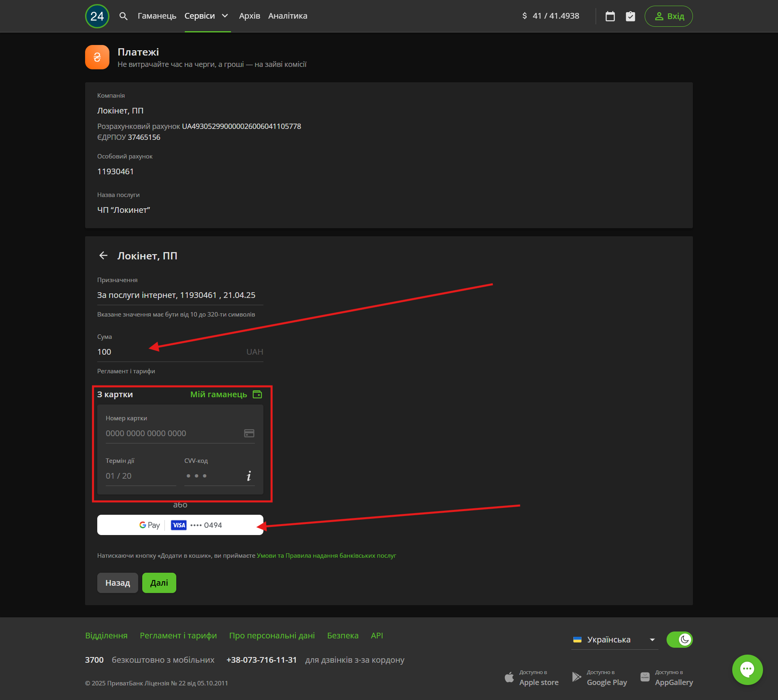Open Мій гаманець link
The height and width of the screenshot is (700, 778).
219,394
